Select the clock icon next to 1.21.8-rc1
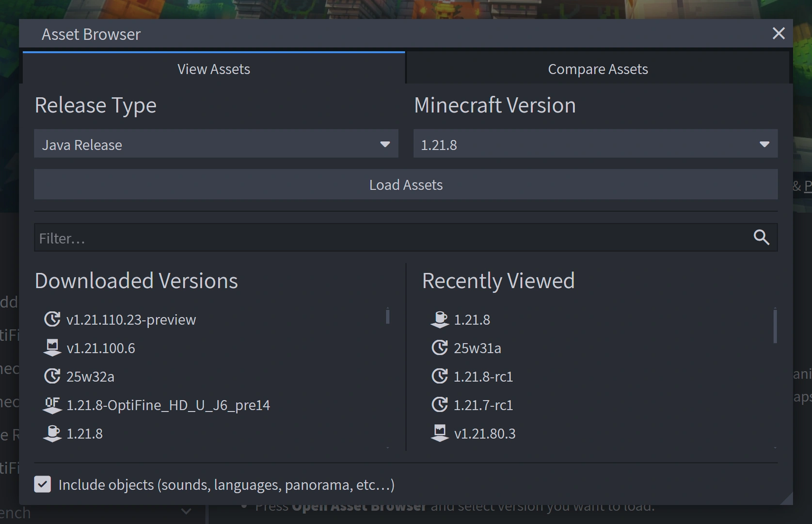812x524 pixels. (440, 376)
